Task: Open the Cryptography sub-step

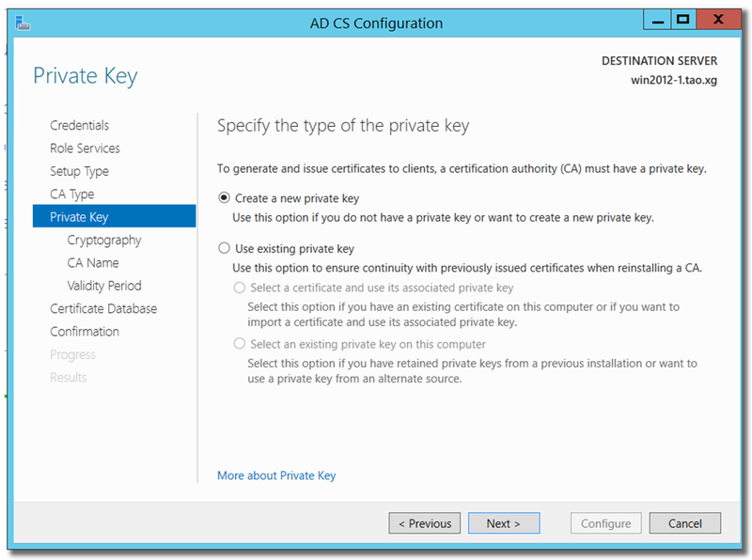Action: click(104, 241)
